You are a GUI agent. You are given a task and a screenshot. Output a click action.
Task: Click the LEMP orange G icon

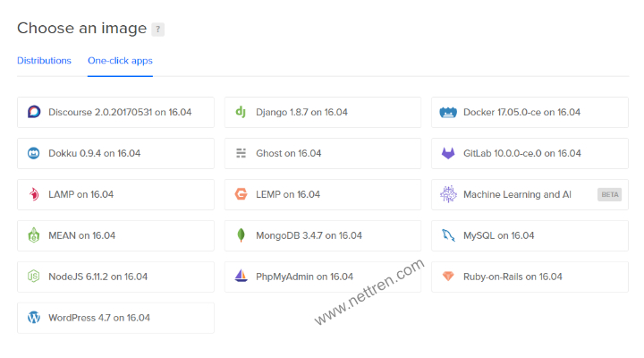point(241,194)
